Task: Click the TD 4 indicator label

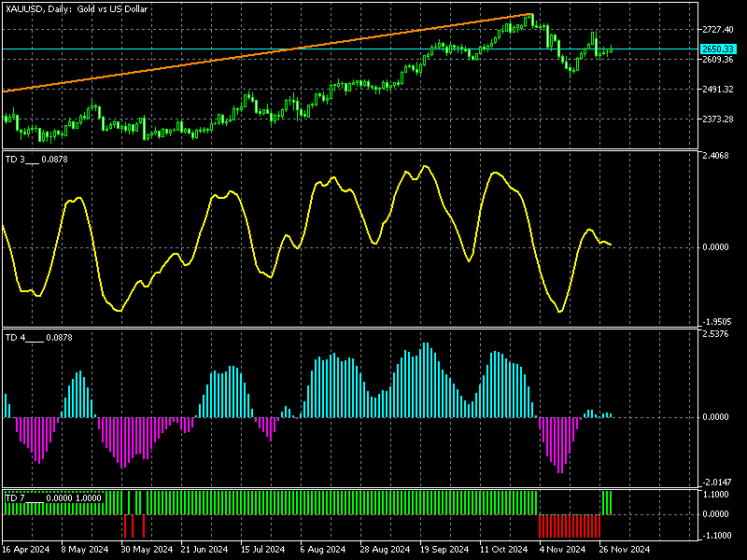Action: (38, 338)
